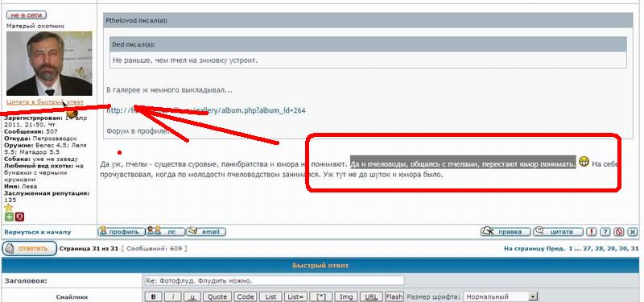644x302 pixels.
Task: Go to page 30 in pagination
Action: click(x=622, y=249)
